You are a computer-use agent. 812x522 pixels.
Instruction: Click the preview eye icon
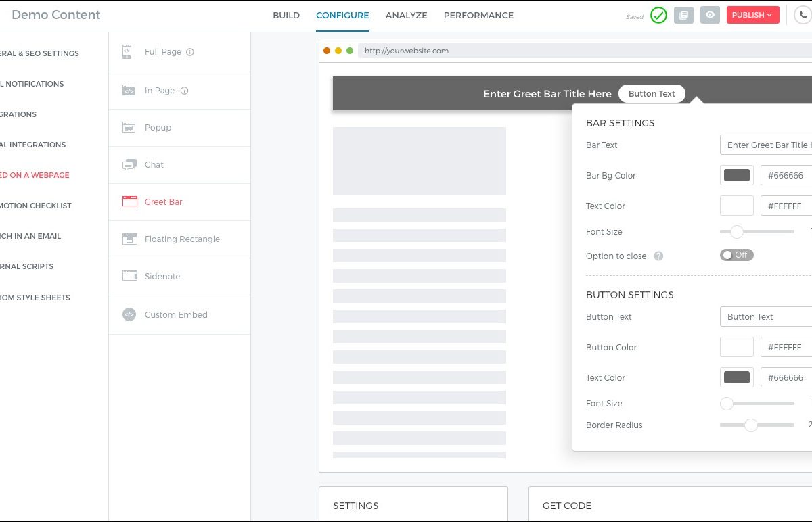point(710,15)
